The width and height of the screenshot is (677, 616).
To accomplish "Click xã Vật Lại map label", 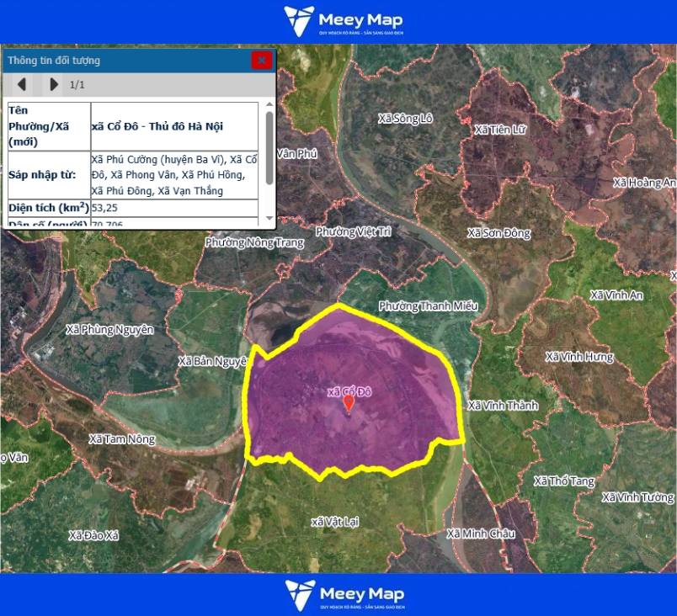I will point(334,522).
